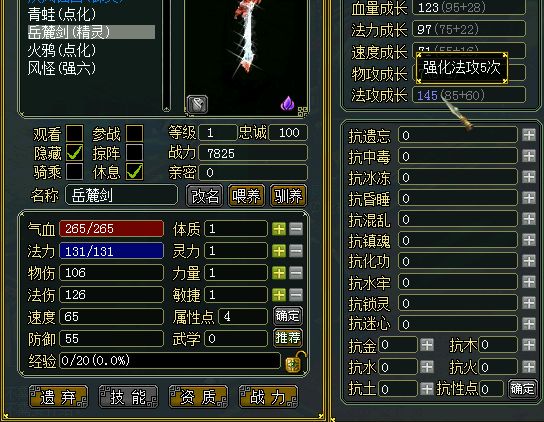Click the gold padlock icon beside the experience bar
Image resolution: width=544 pixels, height=422 pixels.
(x=294, y=362)
